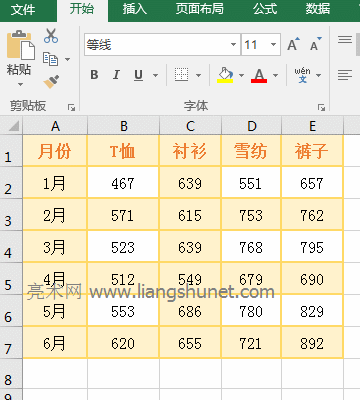Toggle italic formatting
The image size is (360, 400).
pyautogui.click(x=116, y=75)
